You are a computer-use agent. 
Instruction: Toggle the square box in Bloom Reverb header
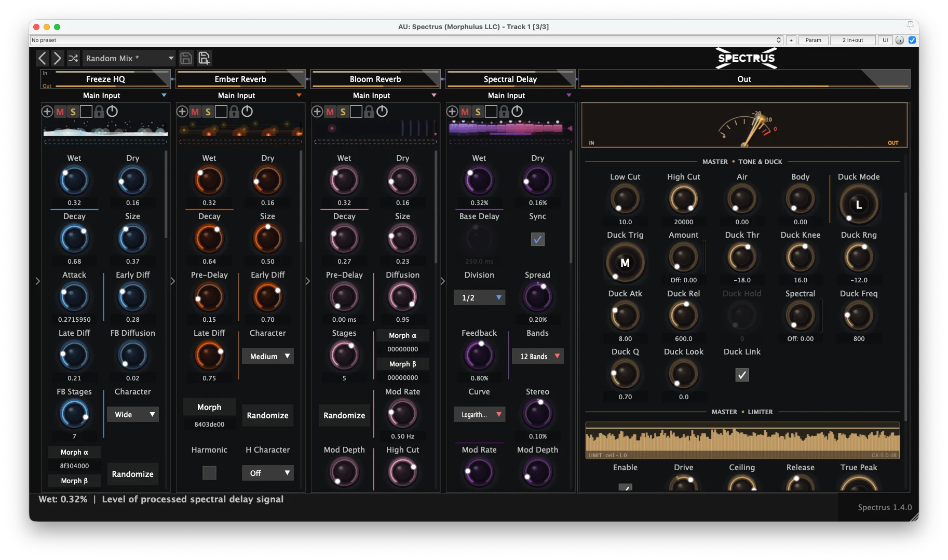(356, 111)
